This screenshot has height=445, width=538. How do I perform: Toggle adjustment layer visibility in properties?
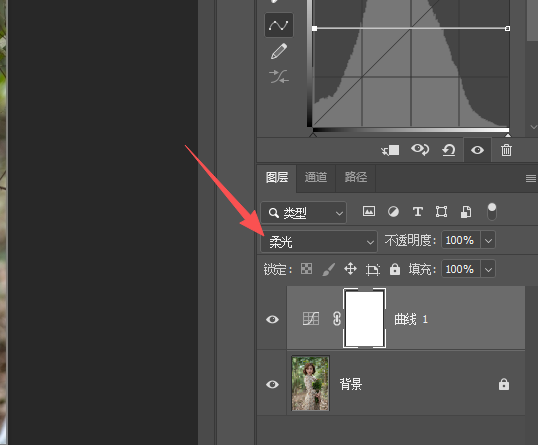(x=477, y=150)
